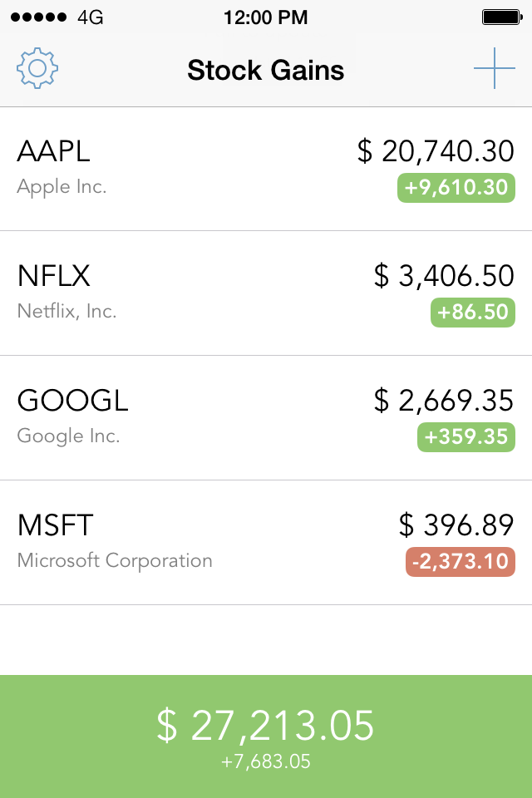
Task: Tap the signal strength dots
Action: pos(38,17)
